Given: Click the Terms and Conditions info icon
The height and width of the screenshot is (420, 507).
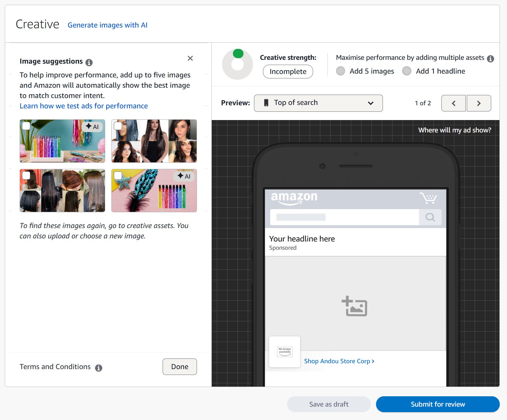Looking at the screenshot, I should coord(99,368).
